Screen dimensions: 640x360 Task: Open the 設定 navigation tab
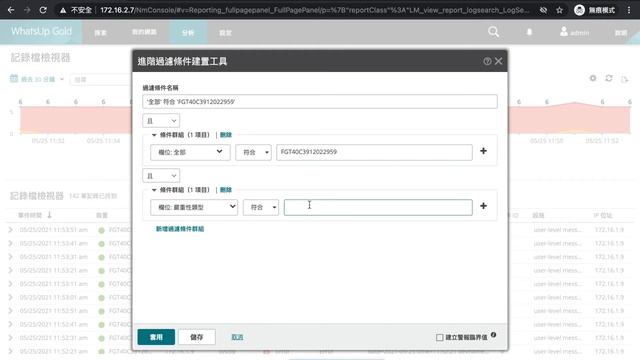click(225, 33)
